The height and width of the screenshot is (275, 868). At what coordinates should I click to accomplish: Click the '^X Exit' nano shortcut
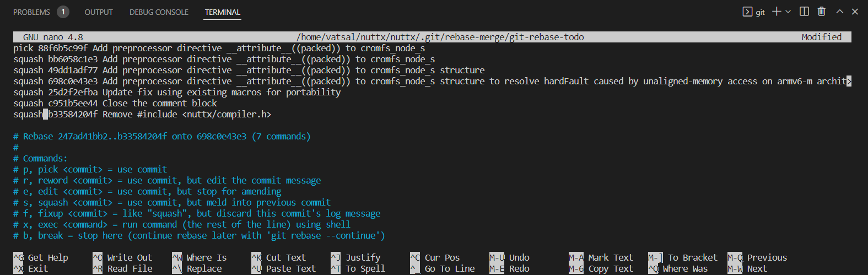pos(31,268)
